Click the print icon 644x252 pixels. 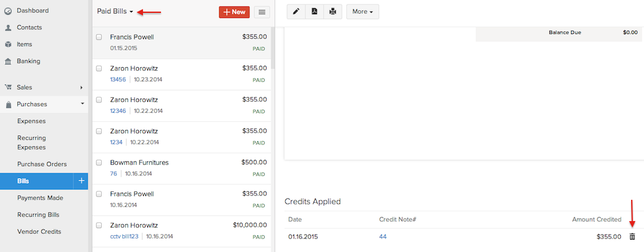point(333,12)
